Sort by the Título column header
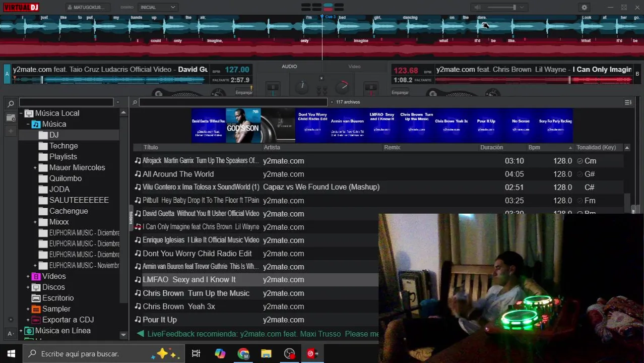Viewport: 644px width, 363px height. [x=151, y=147]
